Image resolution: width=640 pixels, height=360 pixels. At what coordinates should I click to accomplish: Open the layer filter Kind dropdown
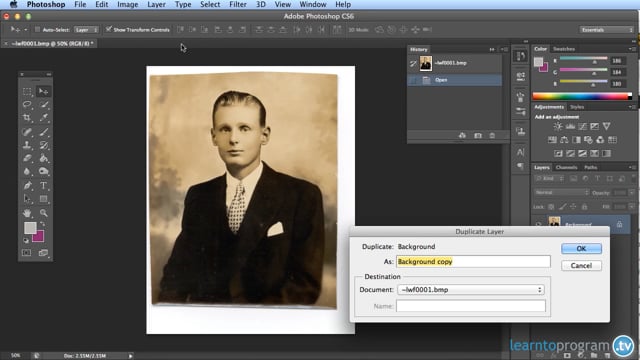click(549, 179)
